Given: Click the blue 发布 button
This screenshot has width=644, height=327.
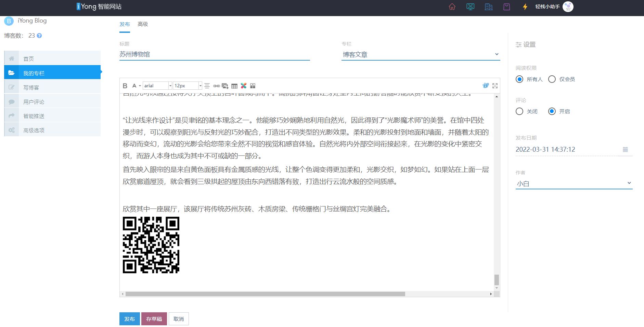Looking at the screenshot, I should click(130, 319).
